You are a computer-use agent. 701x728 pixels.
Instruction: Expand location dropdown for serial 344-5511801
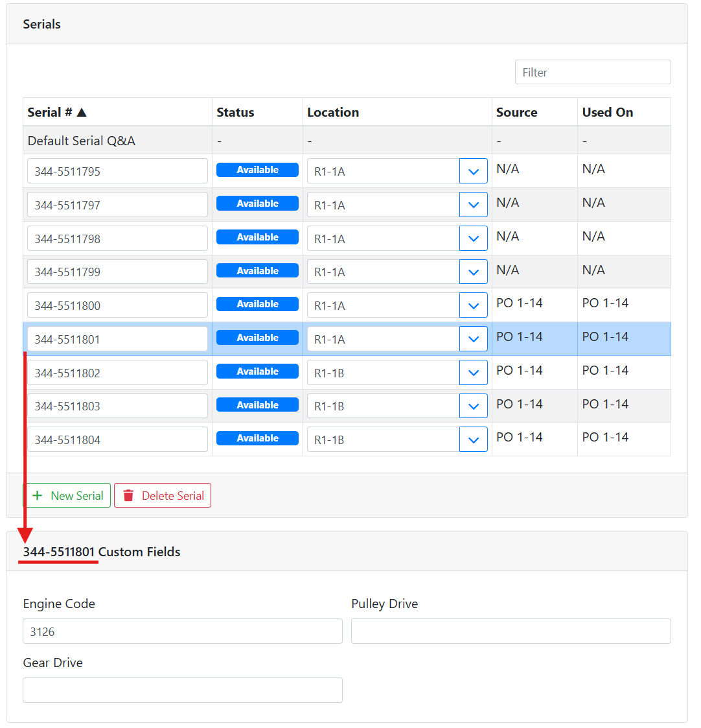pyautogui.click(x=473, y=339)
